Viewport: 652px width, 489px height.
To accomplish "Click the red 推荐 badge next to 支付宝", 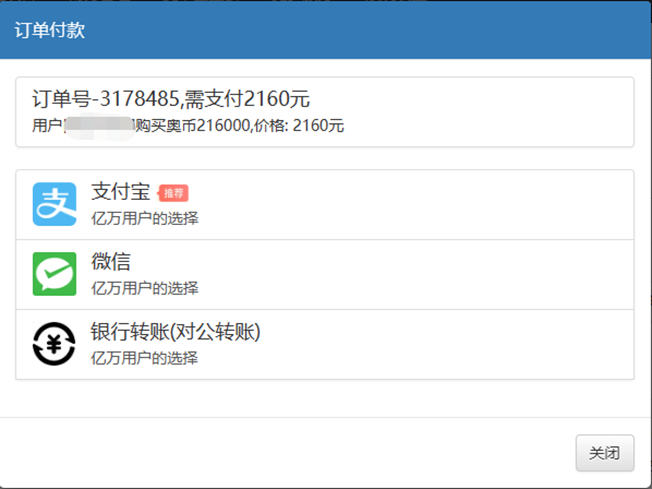I will (173, 193).
